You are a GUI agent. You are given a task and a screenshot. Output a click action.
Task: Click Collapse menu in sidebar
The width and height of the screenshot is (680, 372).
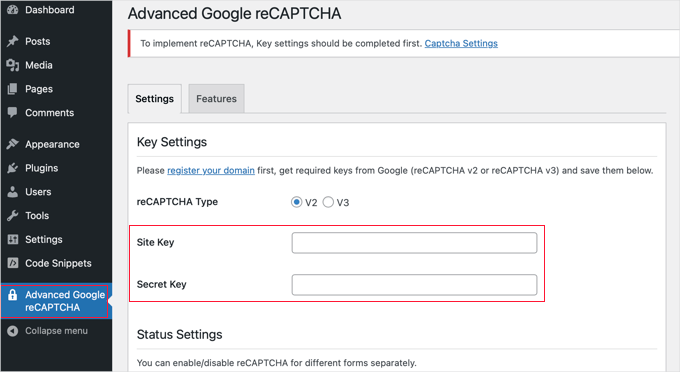[56, 331]
